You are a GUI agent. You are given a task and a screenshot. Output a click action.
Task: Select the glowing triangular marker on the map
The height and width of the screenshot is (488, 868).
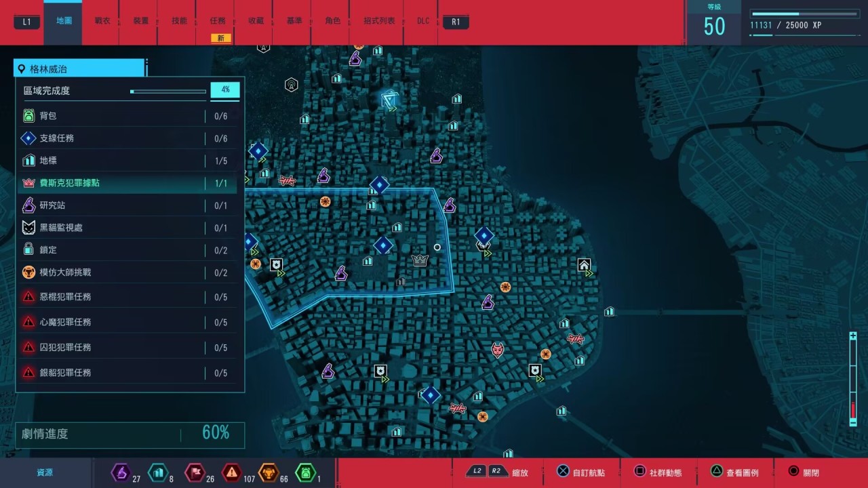tap(390, 101)
